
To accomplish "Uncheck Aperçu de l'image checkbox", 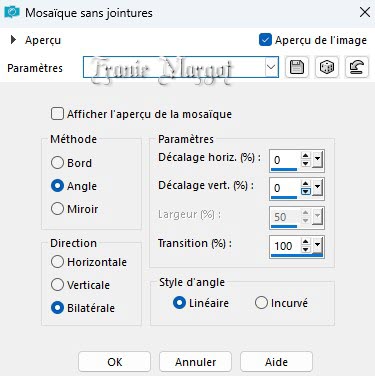I will [265, 40].
